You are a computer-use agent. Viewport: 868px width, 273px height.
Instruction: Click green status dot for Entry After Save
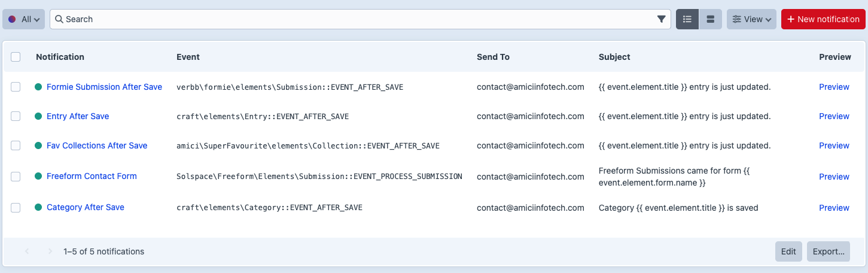point(38,116)
